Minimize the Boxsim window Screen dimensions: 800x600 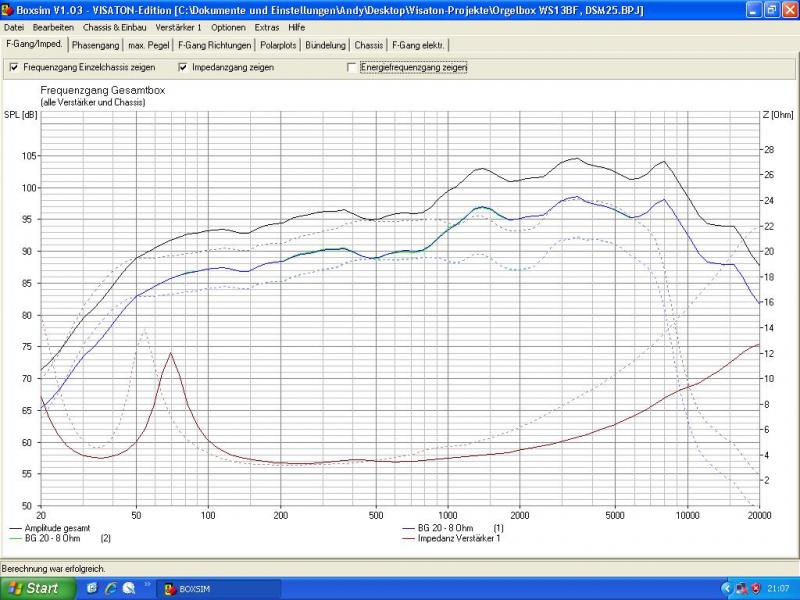coord(752,9)
